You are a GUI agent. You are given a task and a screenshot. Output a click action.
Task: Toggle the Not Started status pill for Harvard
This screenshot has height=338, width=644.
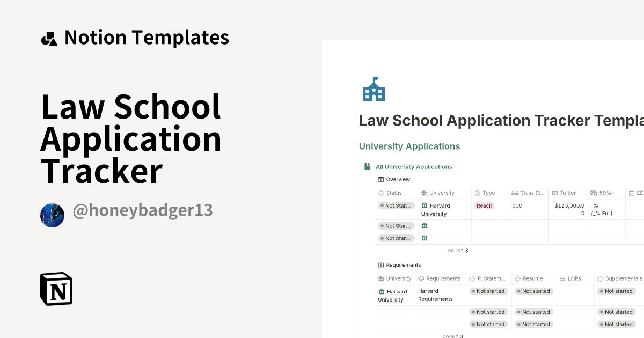pyautogui.click(x=396, y=205)
